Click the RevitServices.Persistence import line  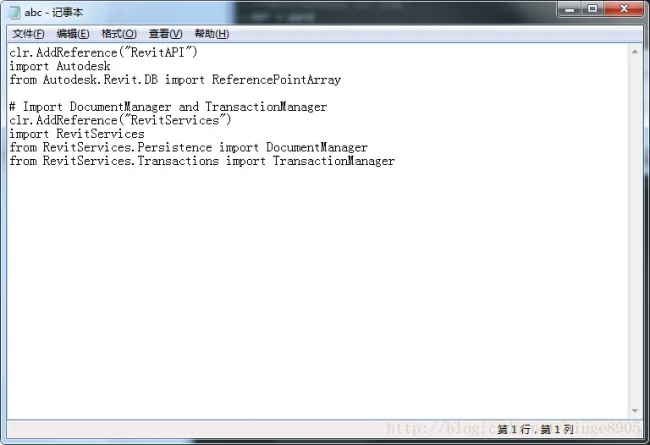click(x=188, y=148)
